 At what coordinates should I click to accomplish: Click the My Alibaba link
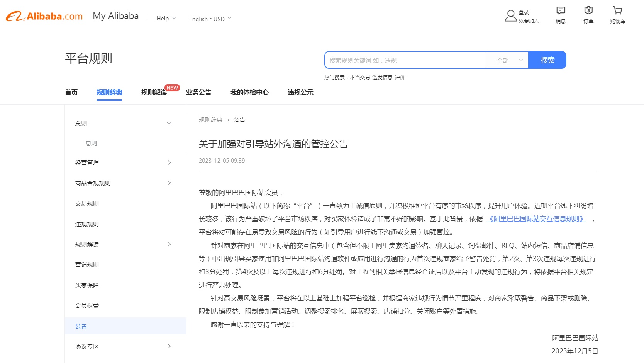[x=116, y=16]
